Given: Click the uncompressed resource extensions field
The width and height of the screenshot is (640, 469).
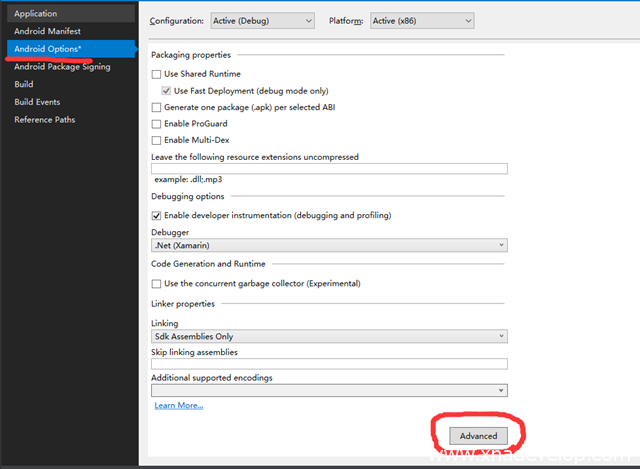Looking at the screenshot, I should pos(329,169).
